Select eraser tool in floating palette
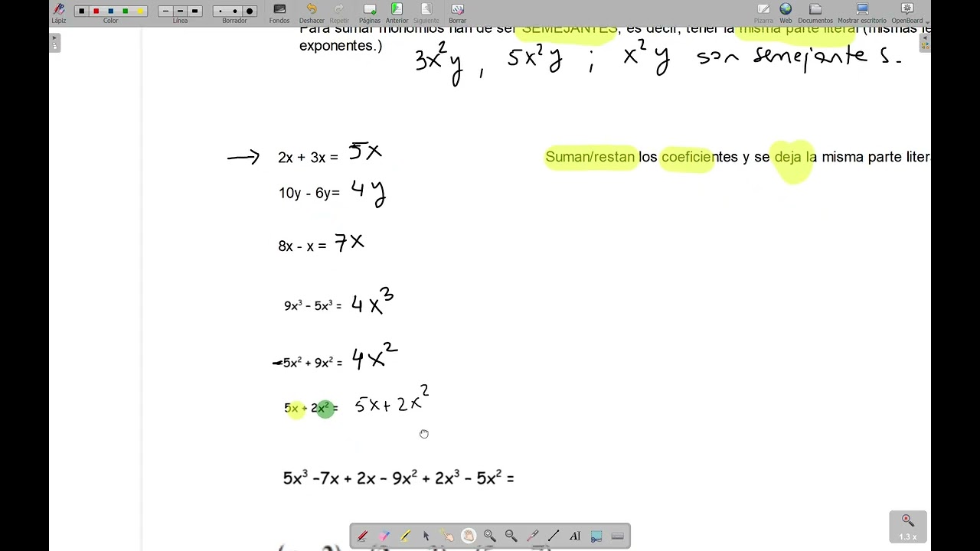The image size is (980, 551). [384, 536]
